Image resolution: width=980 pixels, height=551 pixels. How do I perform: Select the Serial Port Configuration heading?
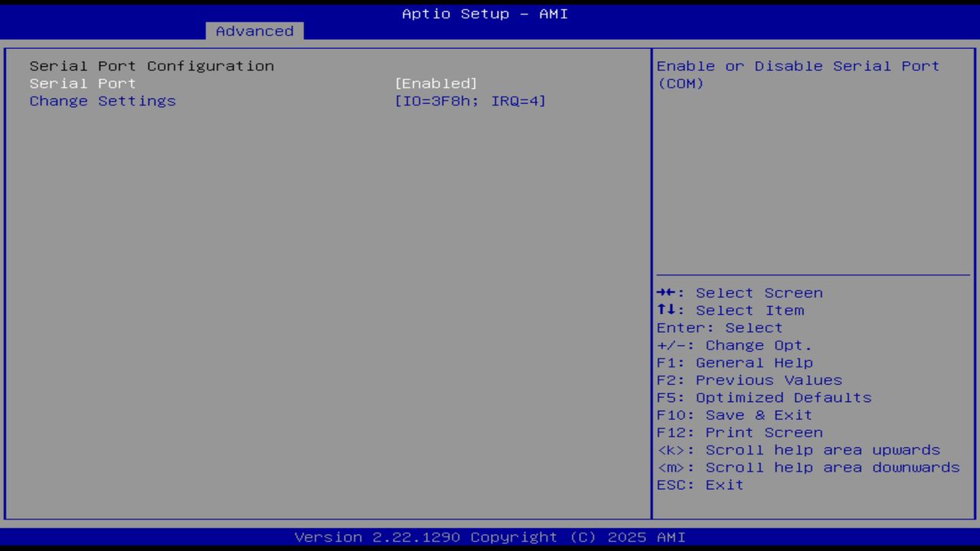pyautogui.click(x=151, y=66)
